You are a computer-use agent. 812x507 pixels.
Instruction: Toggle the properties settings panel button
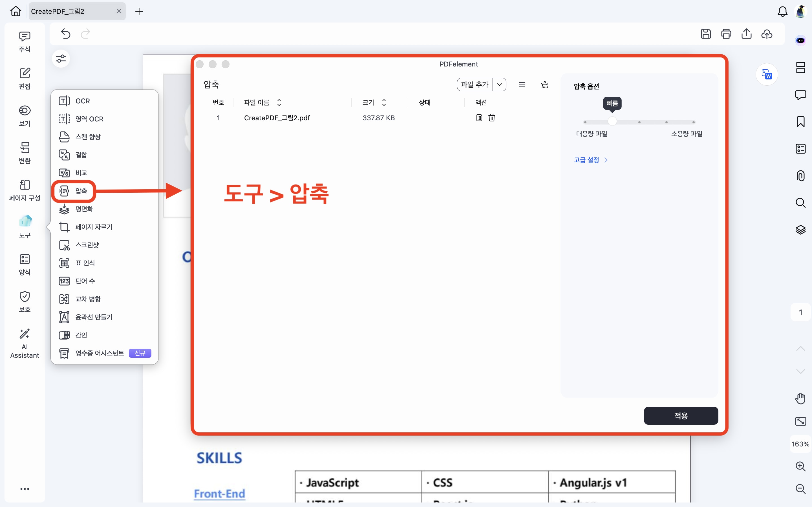point(61,59)
